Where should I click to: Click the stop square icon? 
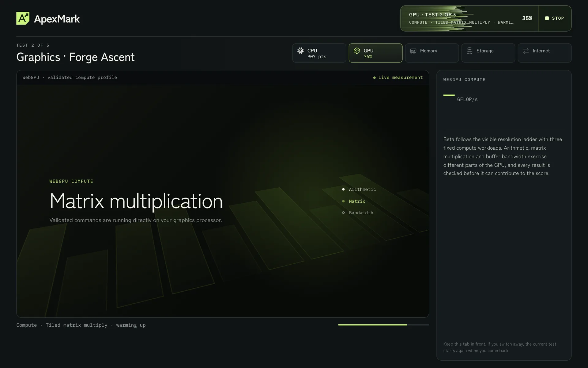coord(547,18)
